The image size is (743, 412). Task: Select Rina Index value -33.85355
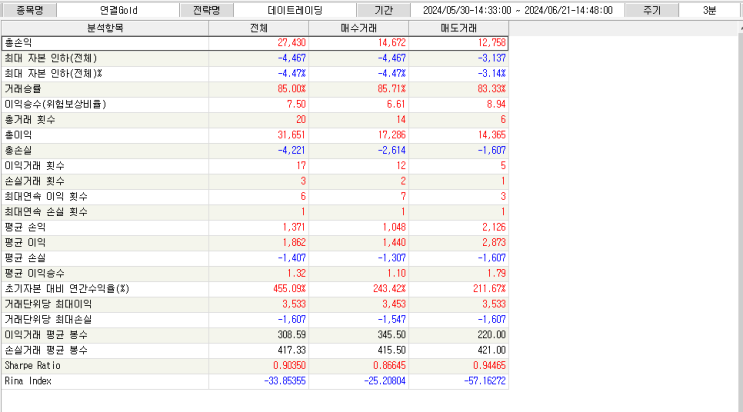click(285, 381)
